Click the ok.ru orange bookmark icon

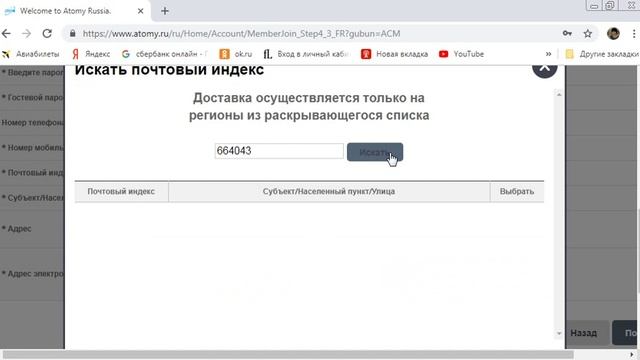tap(224, 54)
